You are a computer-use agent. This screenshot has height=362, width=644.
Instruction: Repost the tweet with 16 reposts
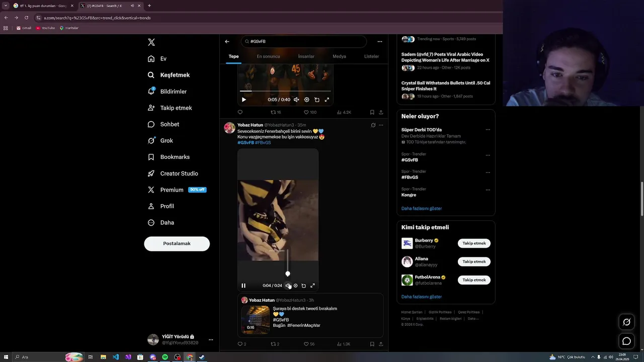click(x=276, y=112)
